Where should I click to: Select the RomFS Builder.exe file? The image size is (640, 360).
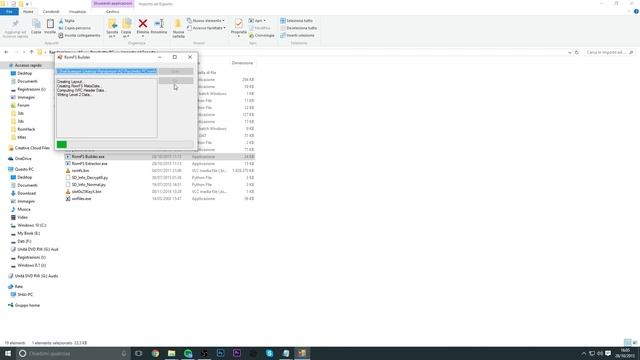click(x=160, y=157)
